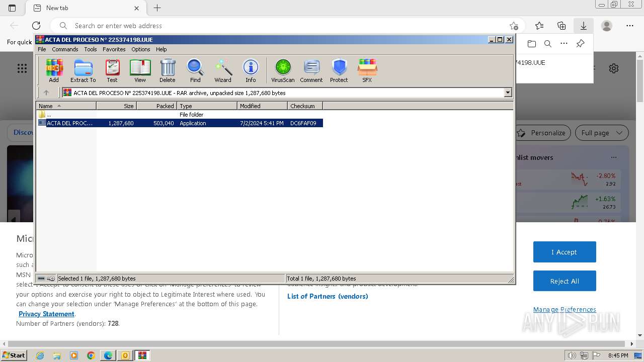Screen dimensions: 644x362
Task: Show archive Info
Action: [251, 70]
